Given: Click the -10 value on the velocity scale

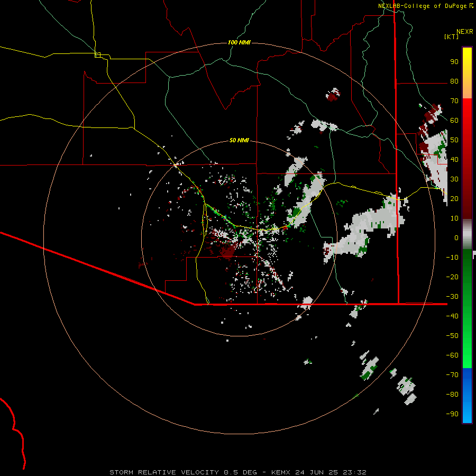Looking at the screenshot, I should coord(452,258).
